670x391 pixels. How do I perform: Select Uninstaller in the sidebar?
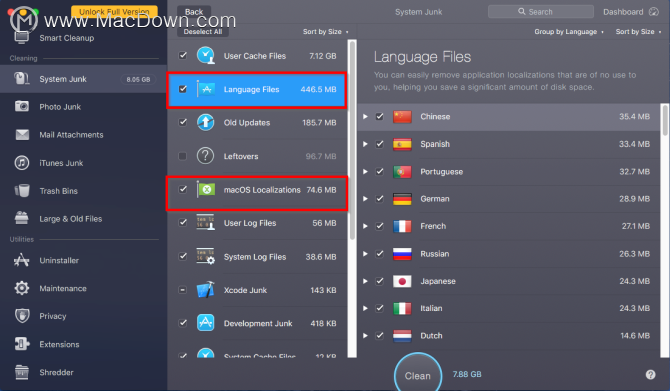83,260
